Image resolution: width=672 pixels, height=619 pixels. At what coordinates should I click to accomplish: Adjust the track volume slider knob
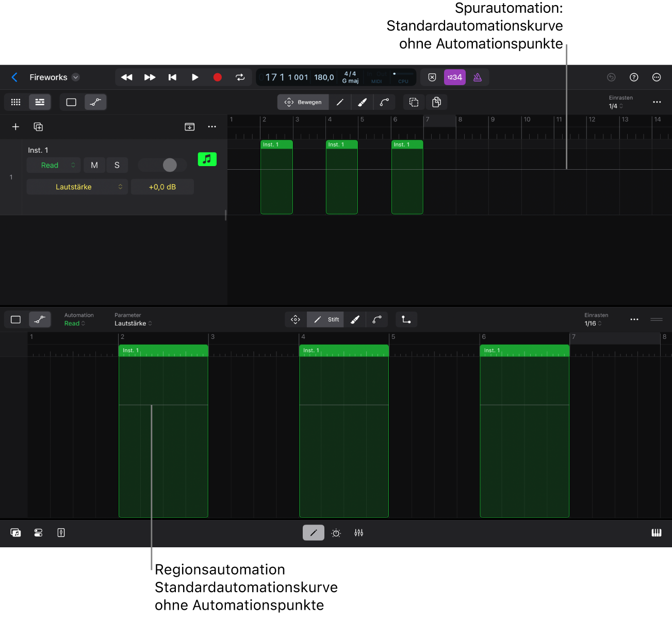pos(170,165)
